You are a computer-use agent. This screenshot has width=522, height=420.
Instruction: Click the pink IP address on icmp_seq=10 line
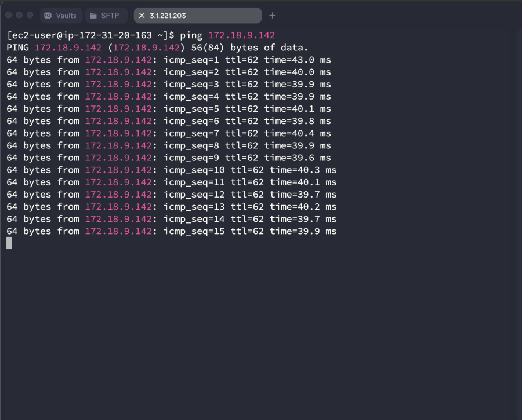click(x=118, y=170)
